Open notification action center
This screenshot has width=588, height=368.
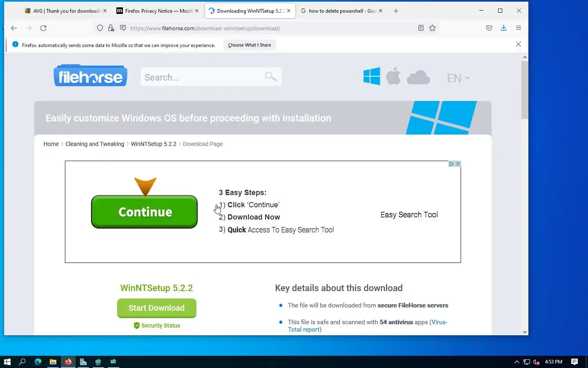(575, 362)
